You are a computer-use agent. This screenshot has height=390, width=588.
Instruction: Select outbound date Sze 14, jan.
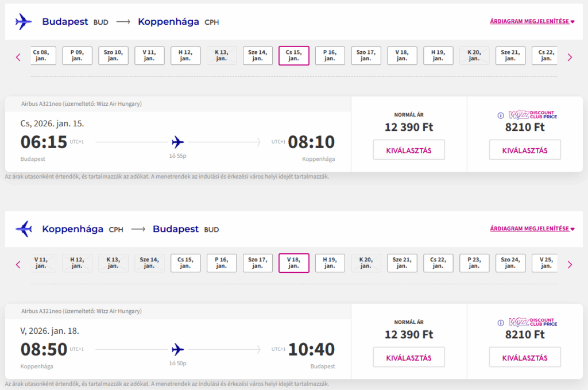click(x=257, y=55)
